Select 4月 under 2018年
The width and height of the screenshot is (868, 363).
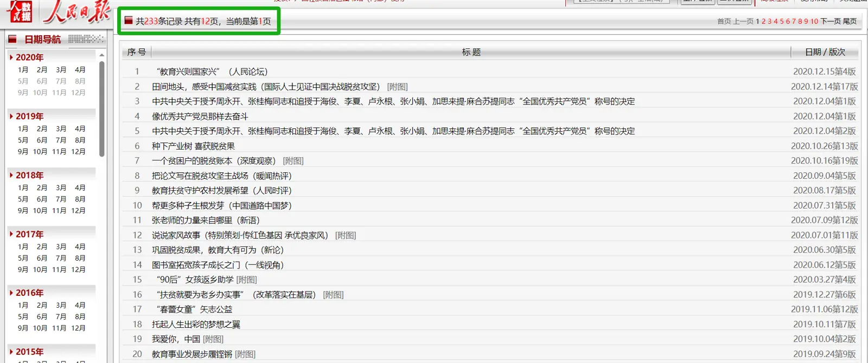[x=80, y=188]
